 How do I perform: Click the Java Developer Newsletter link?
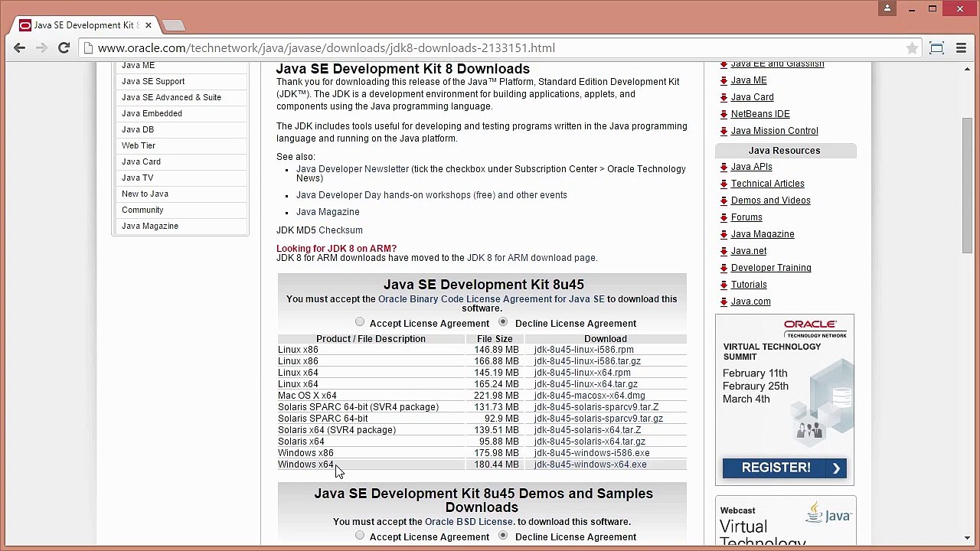click(352, 169)
